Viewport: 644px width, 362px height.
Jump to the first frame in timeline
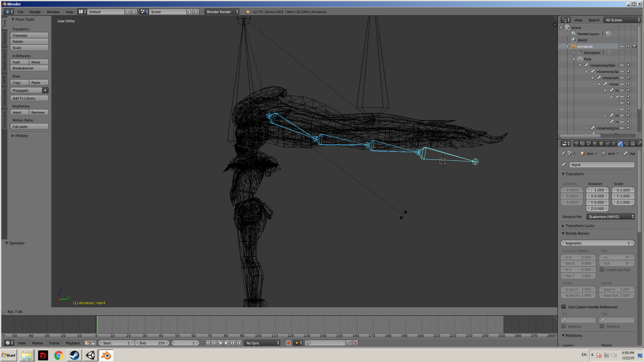click(x=207, y=343)
